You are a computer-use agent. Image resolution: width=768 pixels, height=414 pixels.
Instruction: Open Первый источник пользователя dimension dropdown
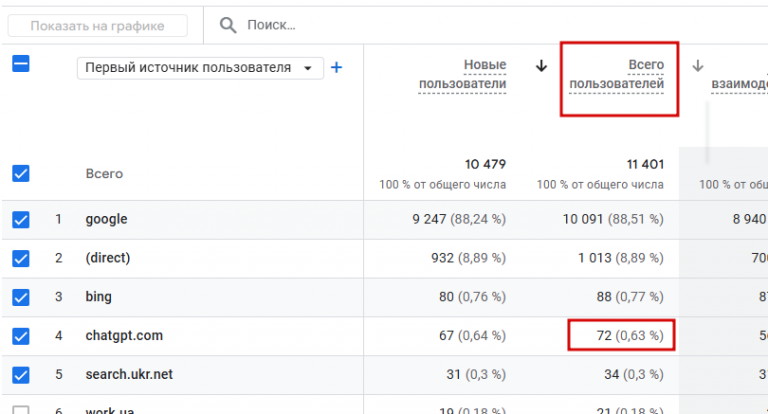(x=201, y=68)
